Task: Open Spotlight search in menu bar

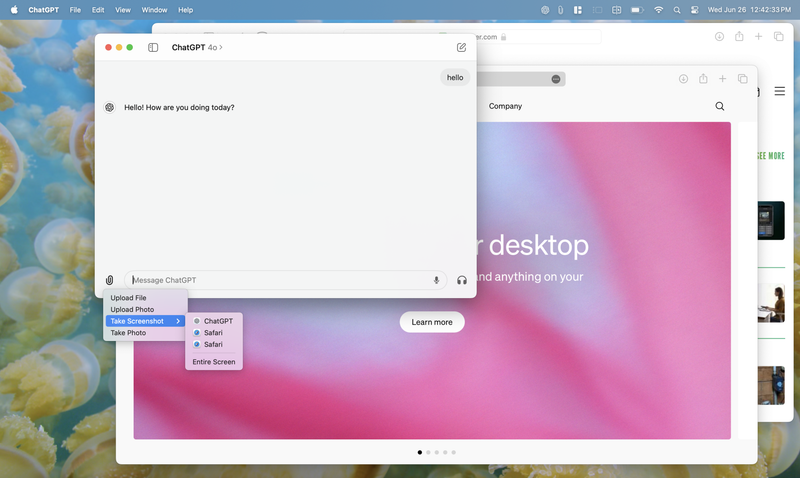Action: point(677,10)
